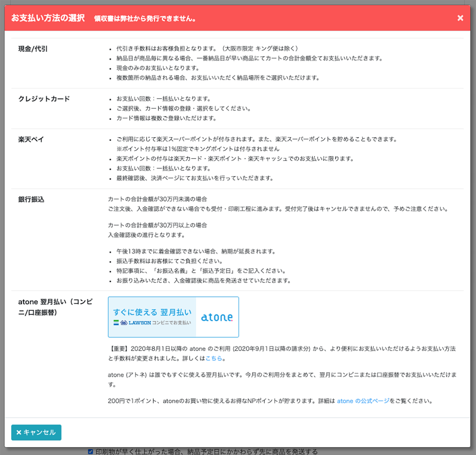Click the bank icon beside the LAWSON logo
476x455 pixels.
click(115, 322)
